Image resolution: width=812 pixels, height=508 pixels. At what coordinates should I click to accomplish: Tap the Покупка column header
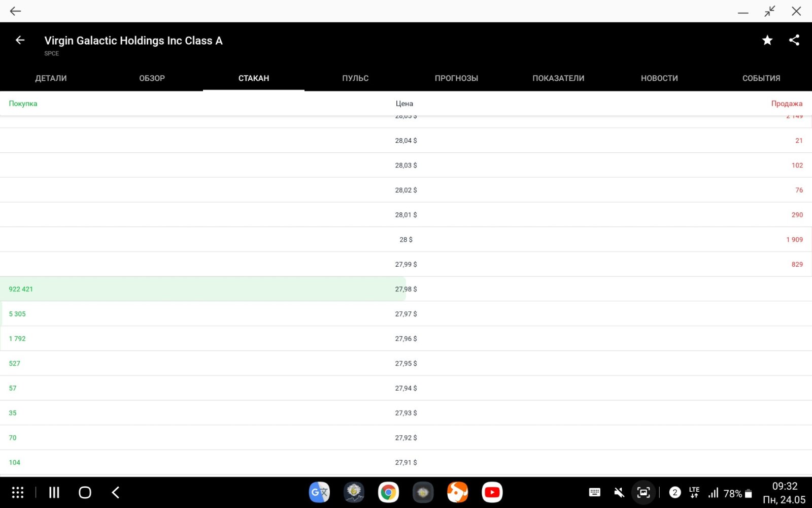tap(23, 103)
